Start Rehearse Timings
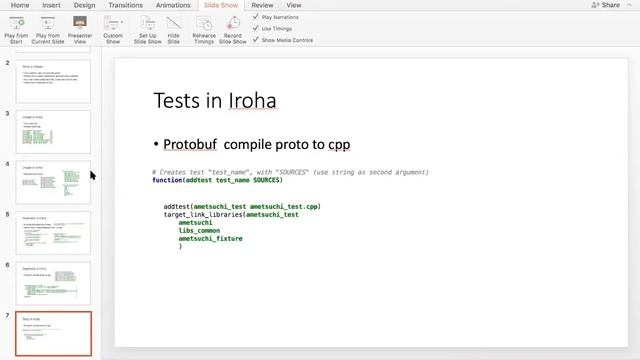Viewport: 640px width, 360px height. (x=204, y=30)
